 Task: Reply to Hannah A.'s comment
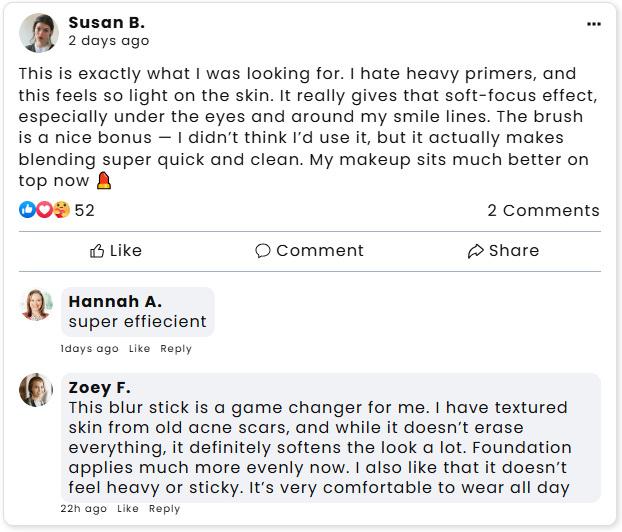(176, 349)
